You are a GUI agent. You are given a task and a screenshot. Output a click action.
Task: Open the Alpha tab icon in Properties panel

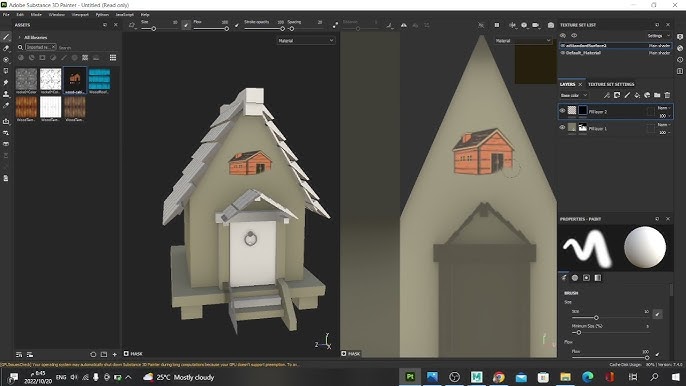575,278
